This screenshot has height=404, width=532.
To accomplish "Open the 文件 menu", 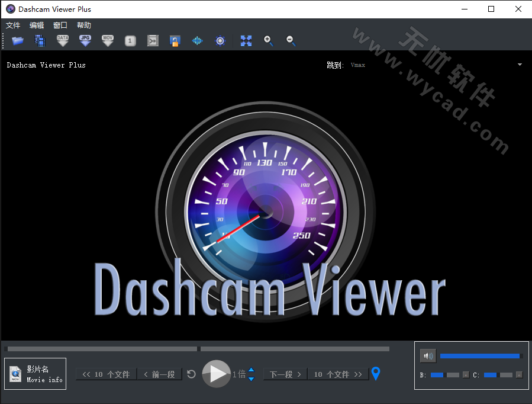I will (x=12, y=25).
